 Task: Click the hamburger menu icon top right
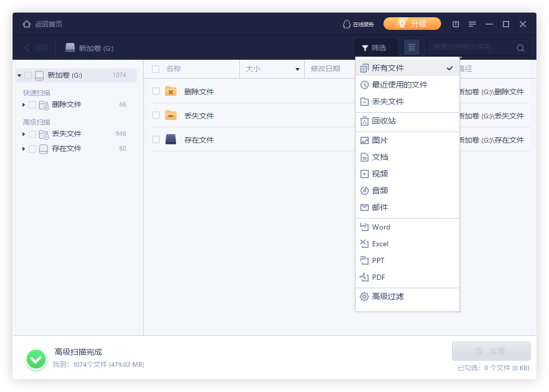click(x=472, y=24)
